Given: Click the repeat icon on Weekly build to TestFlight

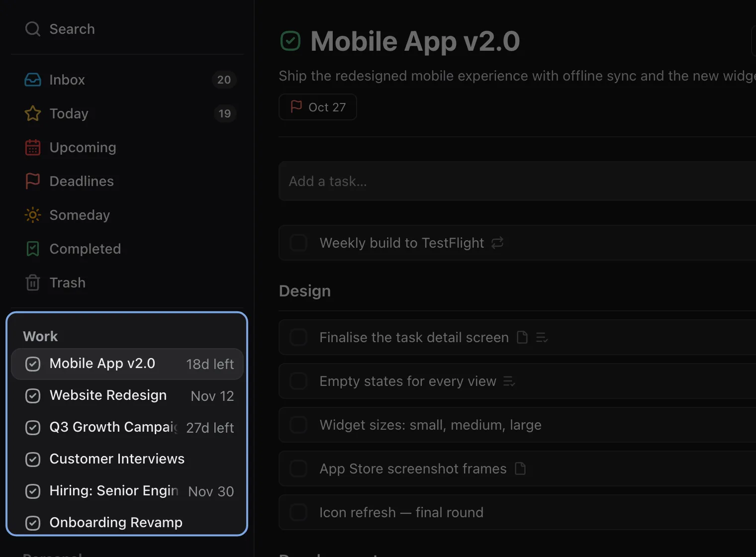Looking at the screenshot, I should tap(497, 243).
